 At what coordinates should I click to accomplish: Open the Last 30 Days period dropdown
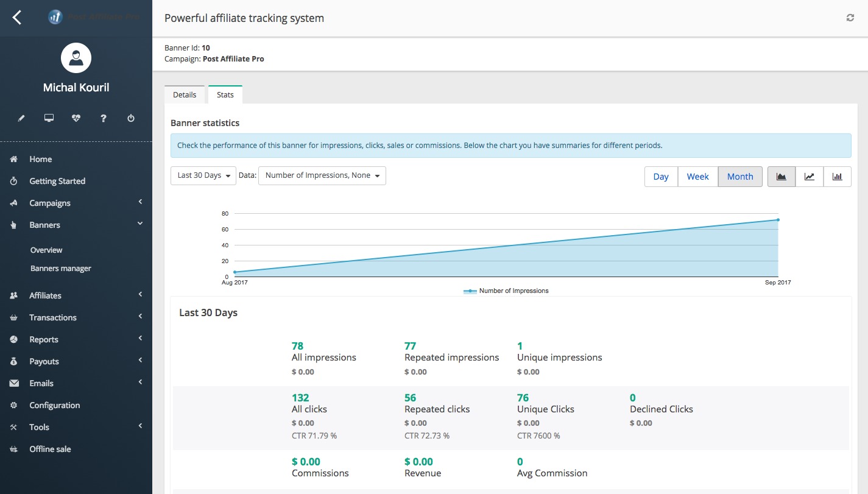(x=203, y=175)
